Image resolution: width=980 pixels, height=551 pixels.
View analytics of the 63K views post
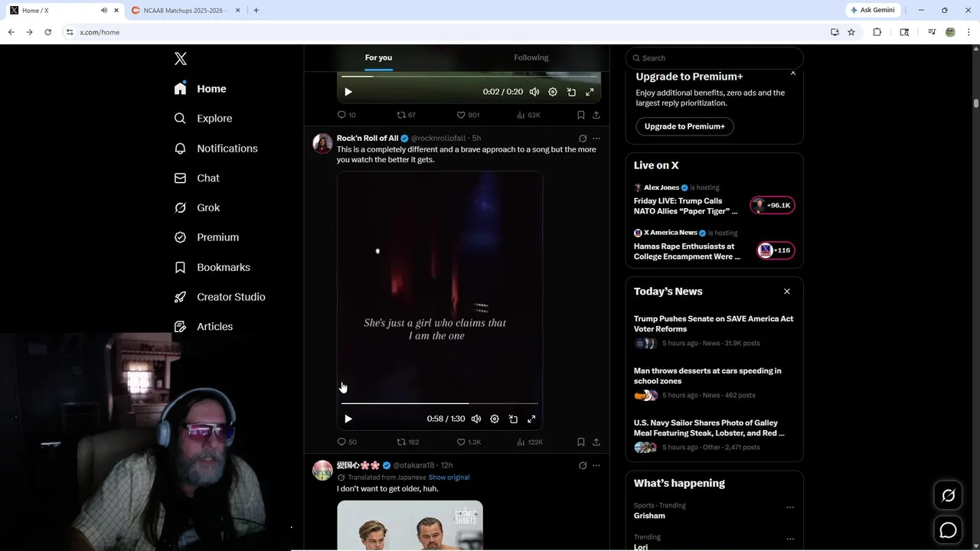[528, 115]
